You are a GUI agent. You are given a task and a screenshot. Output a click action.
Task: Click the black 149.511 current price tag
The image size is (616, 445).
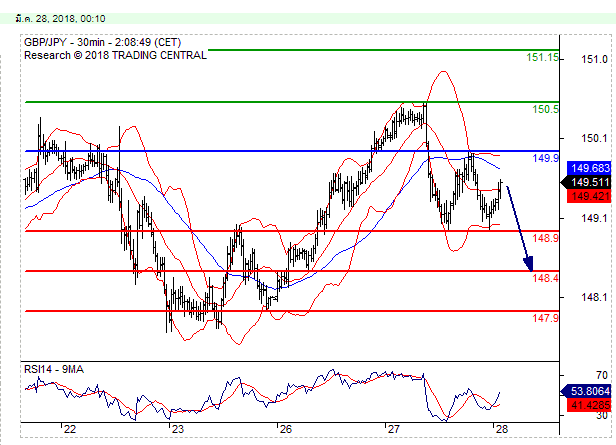587,182
